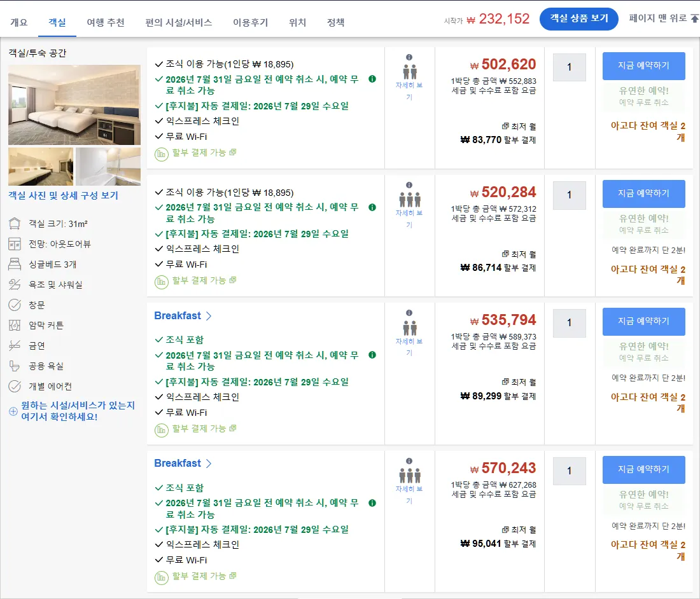The width and height of the screenshot is (700, 599).
Task: Open the small bathroom thumbnail under main photo
Action: [x=108, y=167]
